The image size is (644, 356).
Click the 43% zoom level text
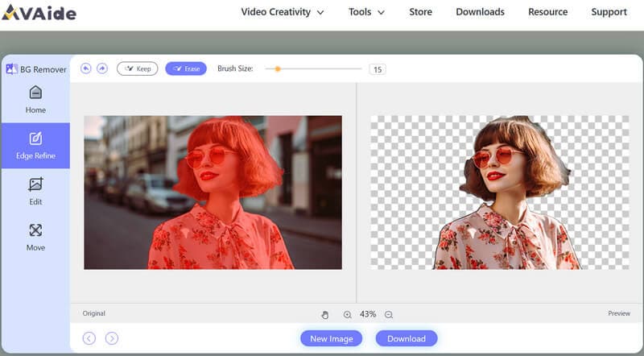click(368, 314)
